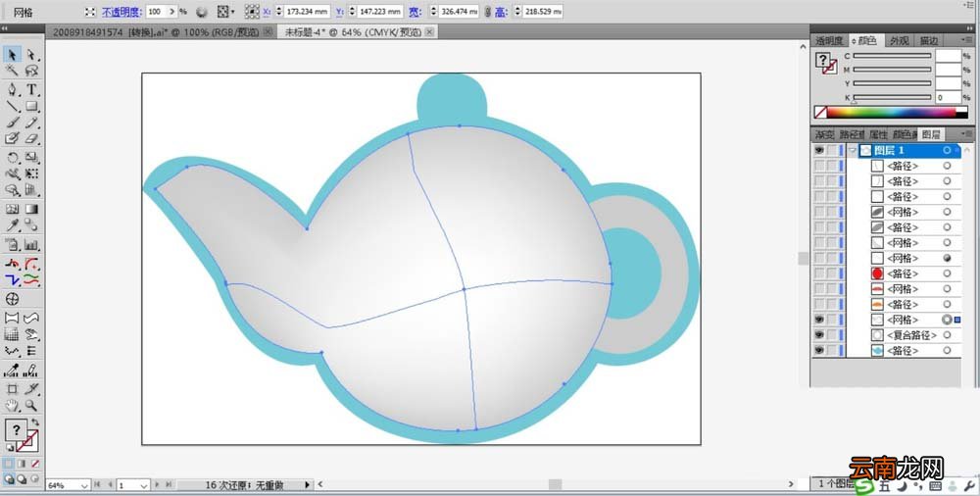Set paint mode to Gradient below fill box
The width and height of the screenshot is (980, 496).
[22, 464]
